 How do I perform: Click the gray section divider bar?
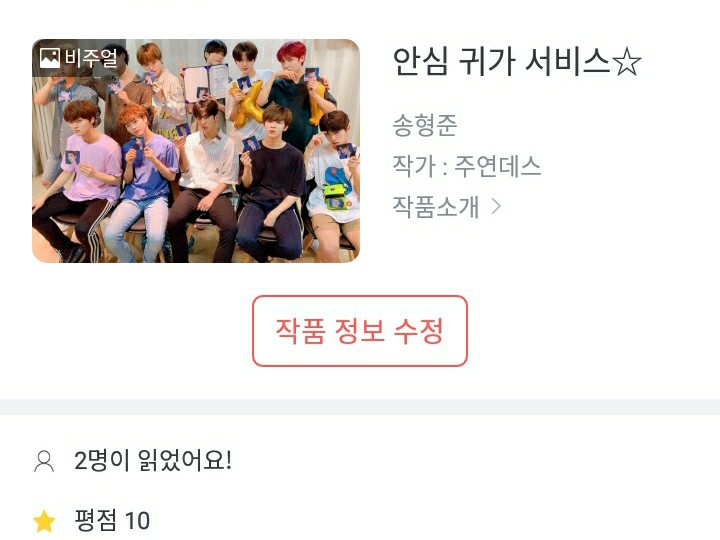click(x=360, y=407)
